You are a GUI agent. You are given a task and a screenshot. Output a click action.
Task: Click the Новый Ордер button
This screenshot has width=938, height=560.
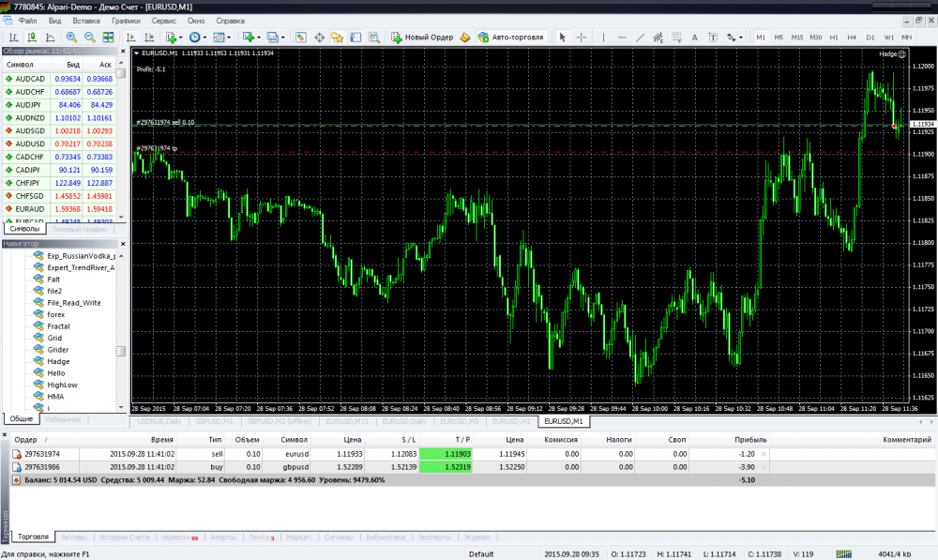point(422,38)
